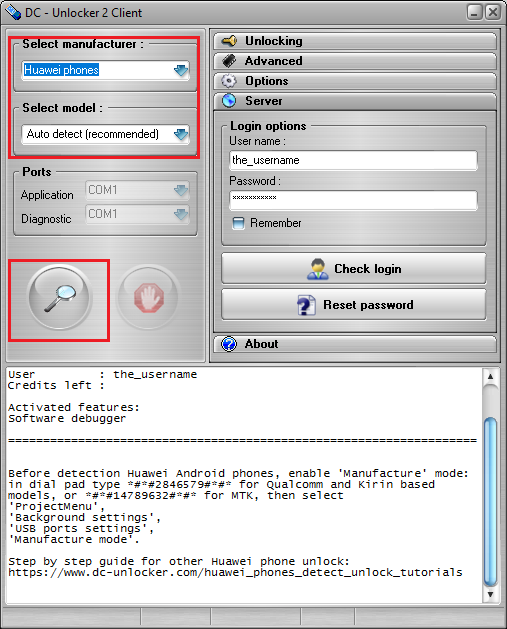
Task: Click the 'Manufacture mode'. log line
Action: coord(74,540)
